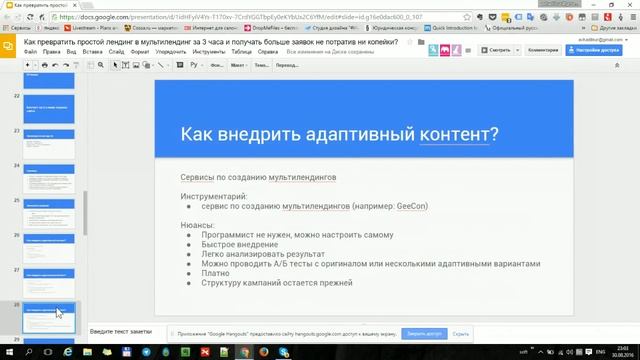Click the Закрыть доступ button in Hangouts bar
Screen dimensions: 640x360
click(424, 334)
